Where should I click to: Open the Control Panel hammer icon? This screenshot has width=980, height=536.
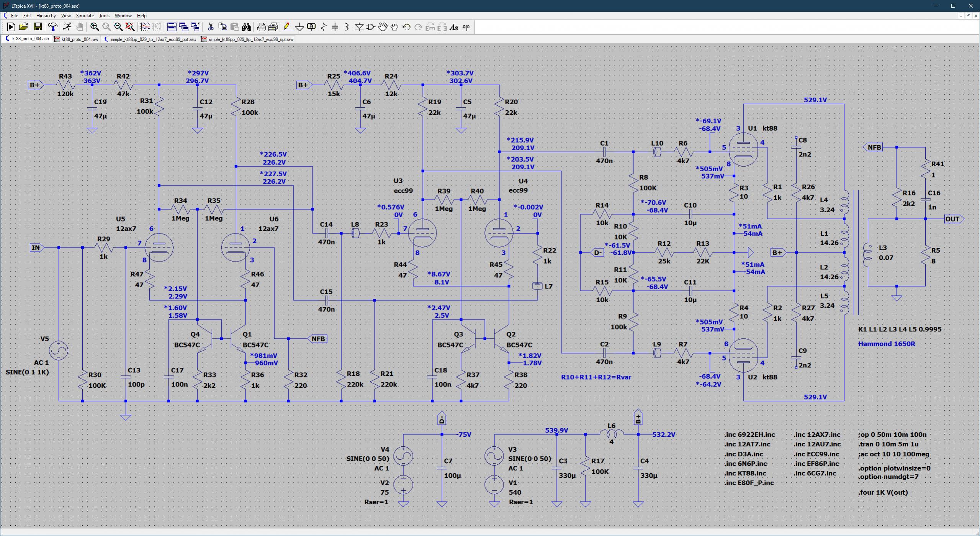pyautogui.click(x=53, y=27)
